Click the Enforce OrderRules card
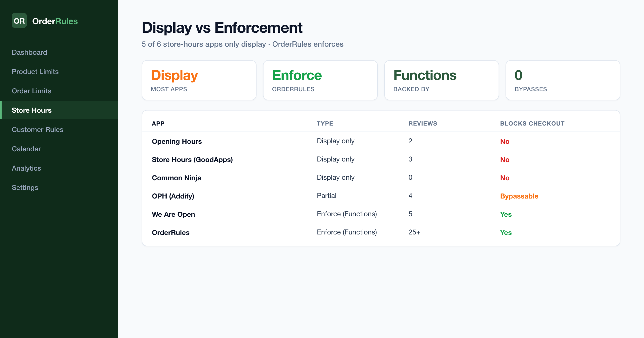The image size is (644, 338). (320, 80)
